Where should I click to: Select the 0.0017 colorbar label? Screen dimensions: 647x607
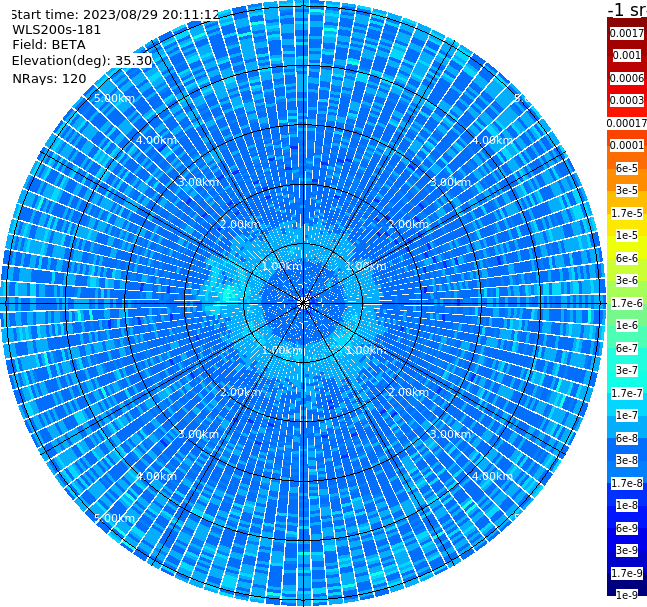click(627, 33)
